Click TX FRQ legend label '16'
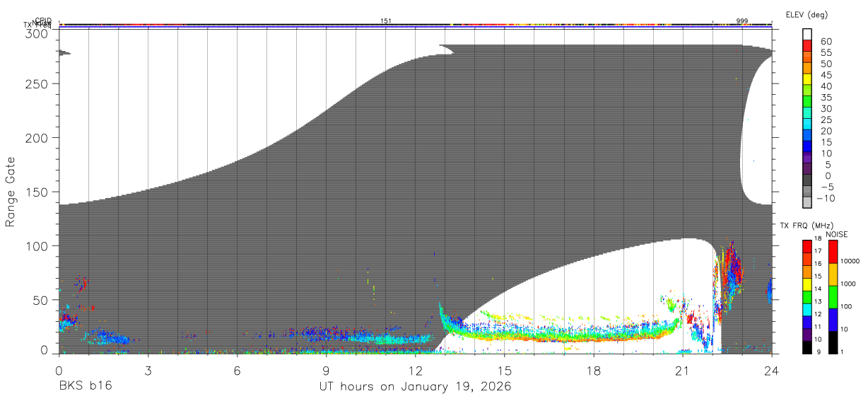The height and width of the screenshot is (401, 868). click(x=819, y=263)
